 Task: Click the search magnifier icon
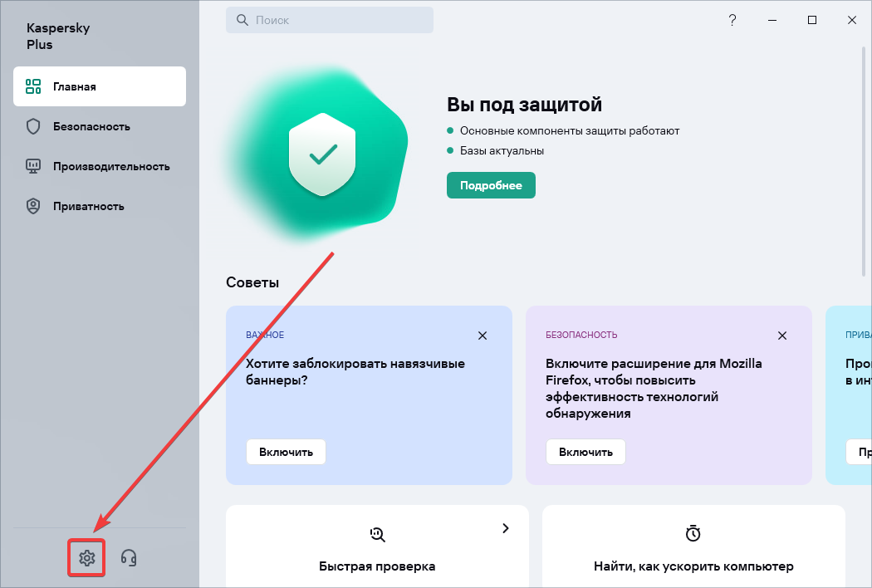point(242,20)
